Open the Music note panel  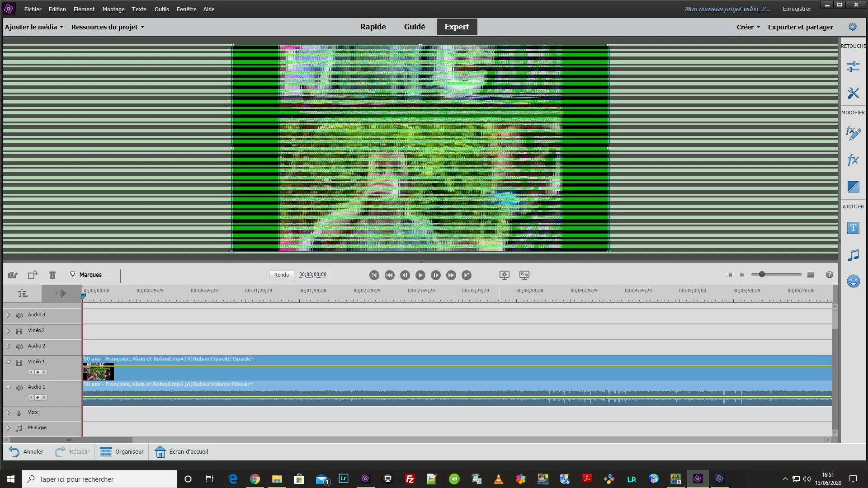(x=853, y=255)
